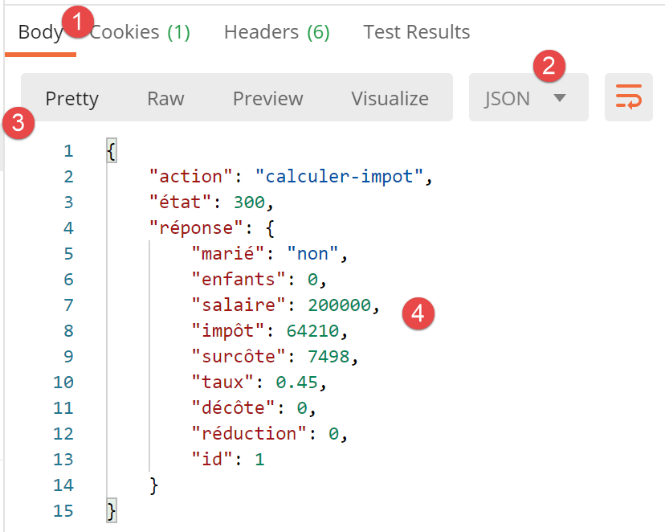Image resolution: width=665 pixels, height=532 pixels.
Task: Select the Preview view mode
Action: pyautogui.click(x=267, y=98)
